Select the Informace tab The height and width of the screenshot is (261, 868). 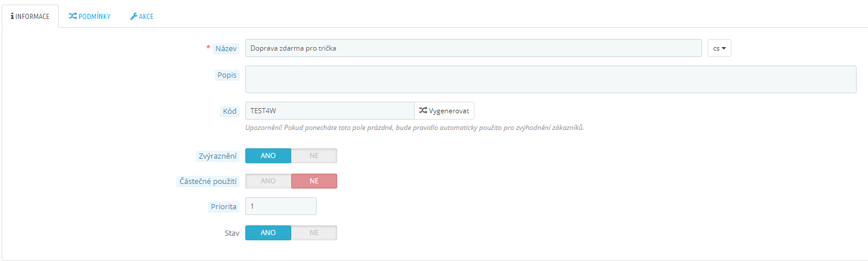tap(30, 17)
